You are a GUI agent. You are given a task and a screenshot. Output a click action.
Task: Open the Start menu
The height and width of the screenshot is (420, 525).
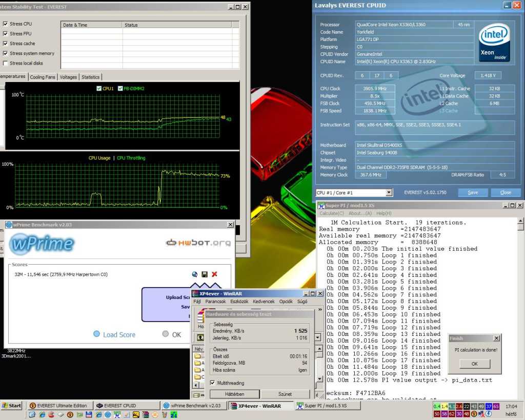(11, 406)
